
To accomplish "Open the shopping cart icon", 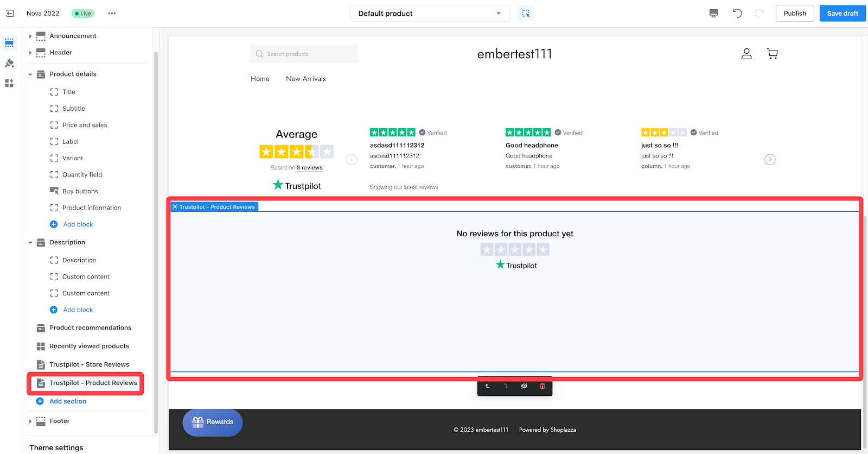I will click(x=773, y=54).
